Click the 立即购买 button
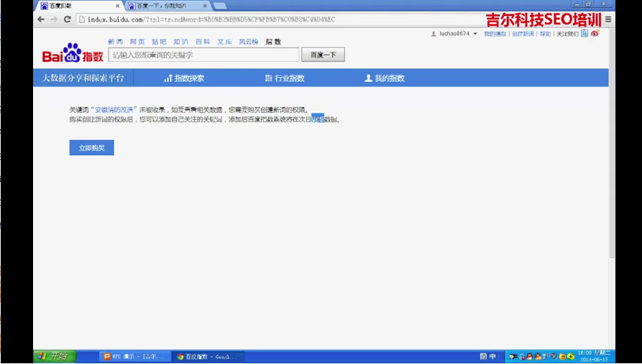 [91, 148]
